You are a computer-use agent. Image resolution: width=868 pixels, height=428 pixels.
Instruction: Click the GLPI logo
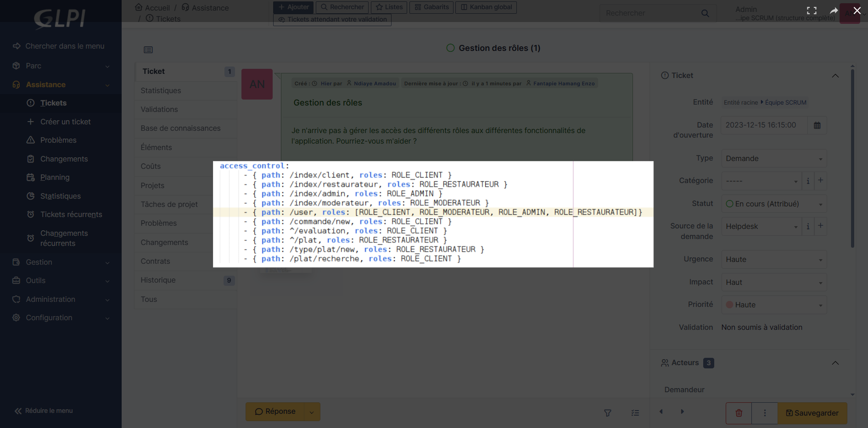point(60,19)
